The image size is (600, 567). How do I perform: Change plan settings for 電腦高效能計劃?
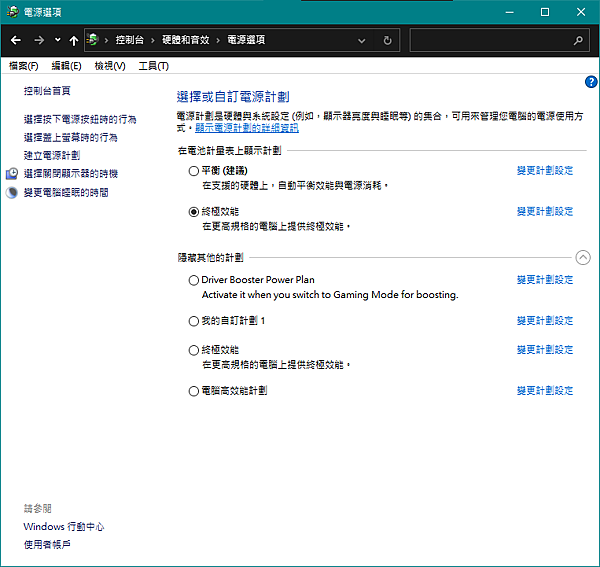click(545, 390)
